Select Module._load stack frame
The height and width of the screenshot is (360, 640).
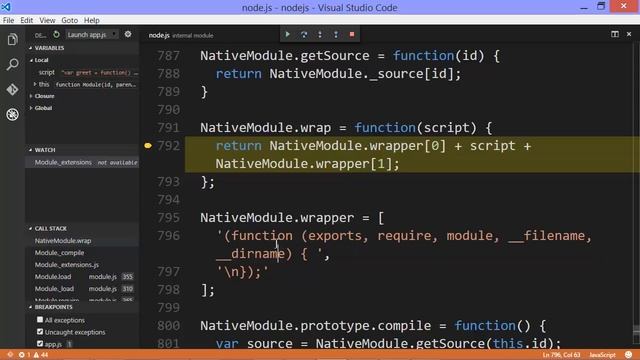[82, 289]
